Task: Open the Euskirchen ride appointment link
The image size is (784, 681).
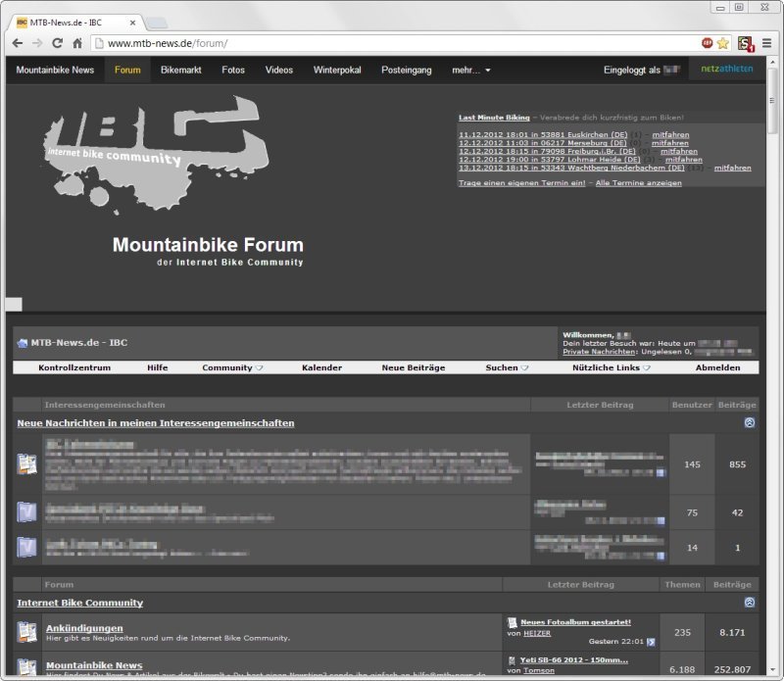Action: (543, 134)
